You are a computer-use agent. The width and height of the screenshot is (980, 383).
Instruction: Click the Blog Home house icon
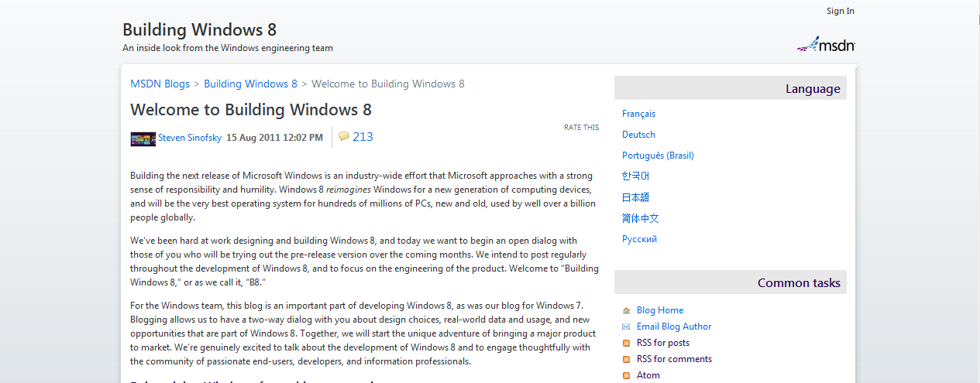pyautogui.click(x=626, y=310)
